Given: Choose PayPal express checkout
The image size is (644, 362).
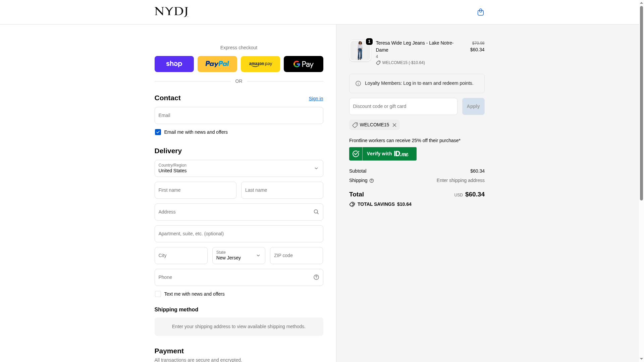Looking at the screenshot, I should [x=217, y=64].
